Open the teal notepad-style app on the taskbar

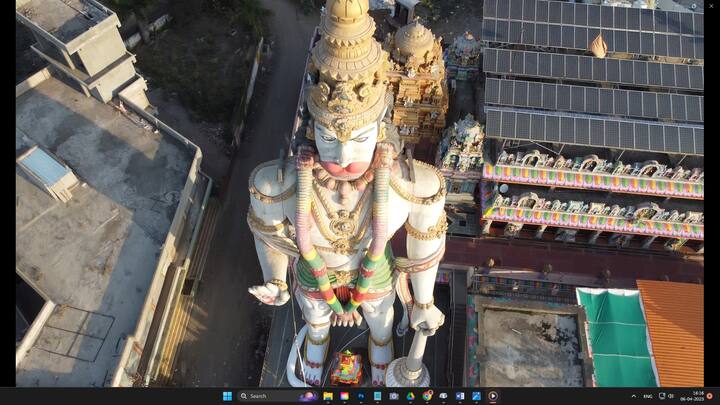[377, 396]
